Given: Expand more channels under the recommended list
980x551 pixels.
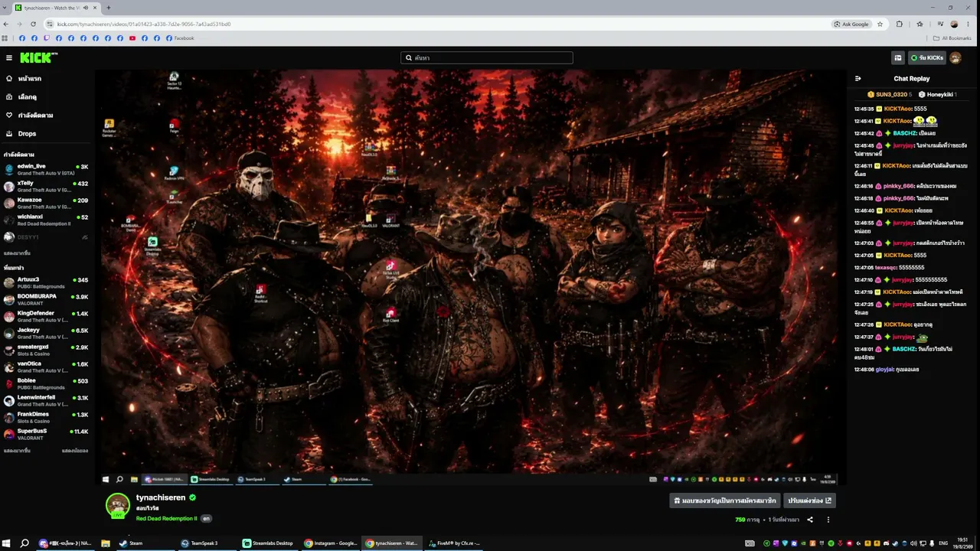Looking at the screenshot, I should (17, 451).
